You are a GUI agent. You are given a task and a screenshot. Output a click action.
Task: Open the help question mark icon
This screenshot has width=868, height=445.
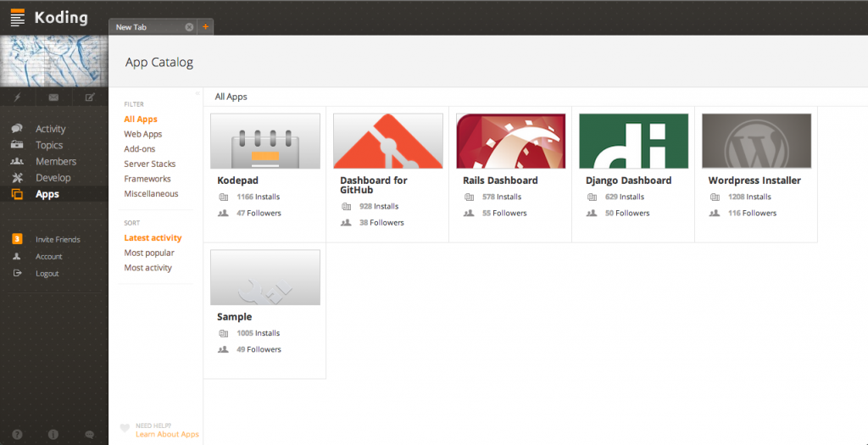click(17, 435)
